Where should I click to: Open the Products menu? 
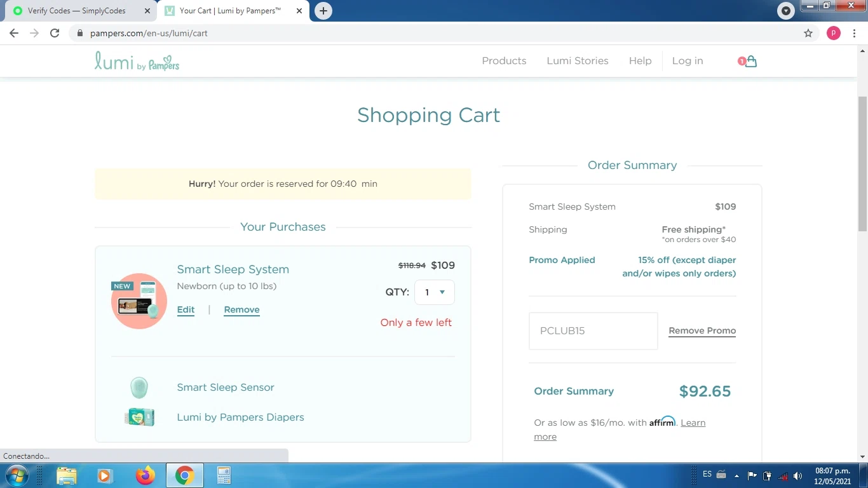[x=504, y=61]
